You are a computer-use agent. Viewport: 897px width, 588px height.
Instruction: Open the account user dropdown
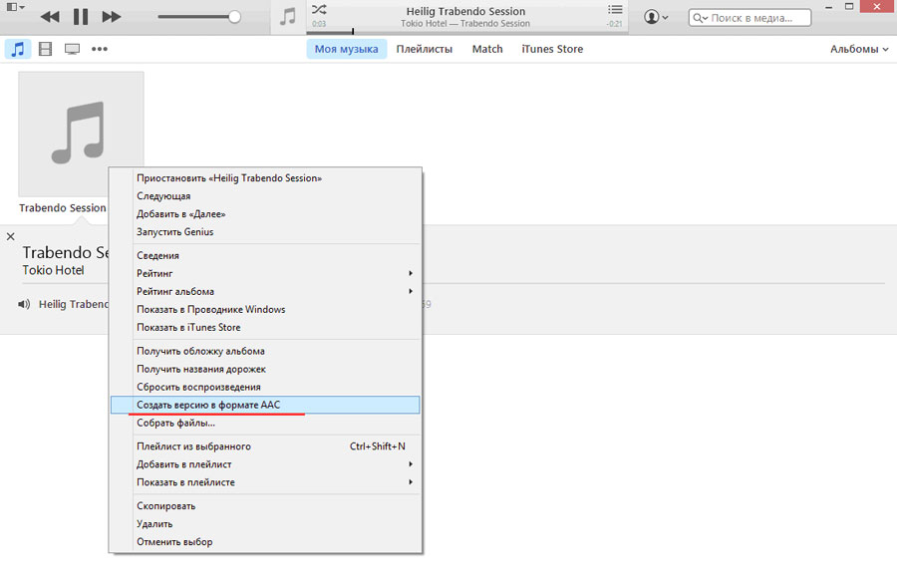[657, 17]
